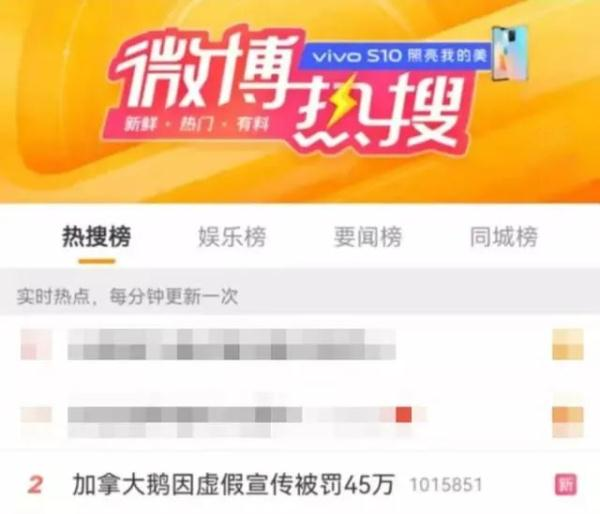The image size is (600, 514).
Task: Click the blurred pink rank icon of top entry
Action: pos(36,344)
